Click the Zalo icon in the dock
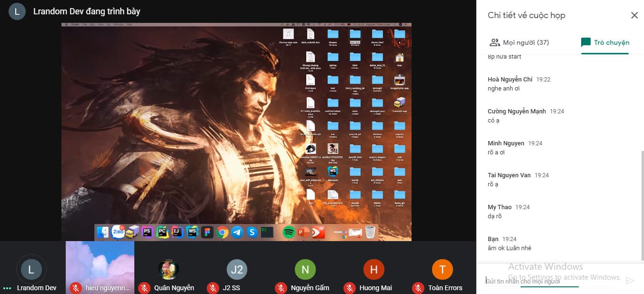Viewport: 644px width, 294px height. pos(118,232)
